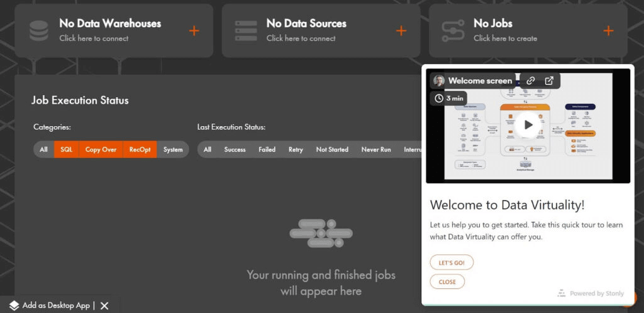Click the No Data Warehouses title
Screen dimensions: 644x313
110,23
